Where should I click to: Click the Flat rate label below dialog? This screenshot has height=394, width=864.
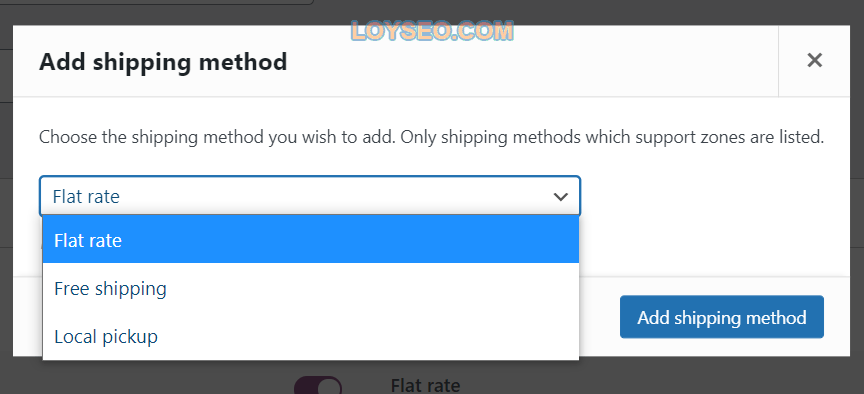tap(425, 385)
